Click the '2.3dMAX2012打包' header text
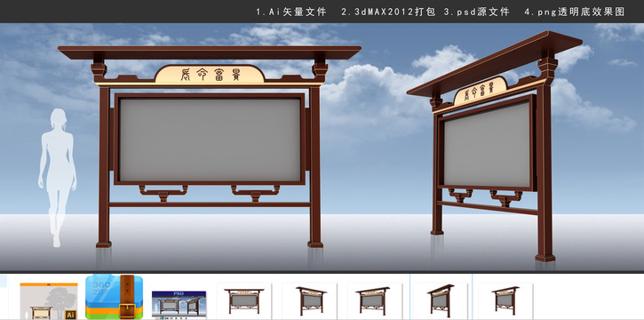 [388, 12]
